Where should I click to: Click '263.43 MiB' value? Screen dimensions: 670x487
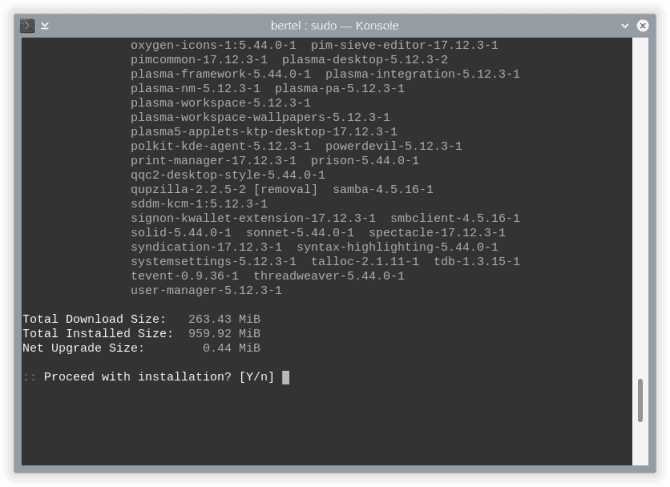tap(224, 319)
